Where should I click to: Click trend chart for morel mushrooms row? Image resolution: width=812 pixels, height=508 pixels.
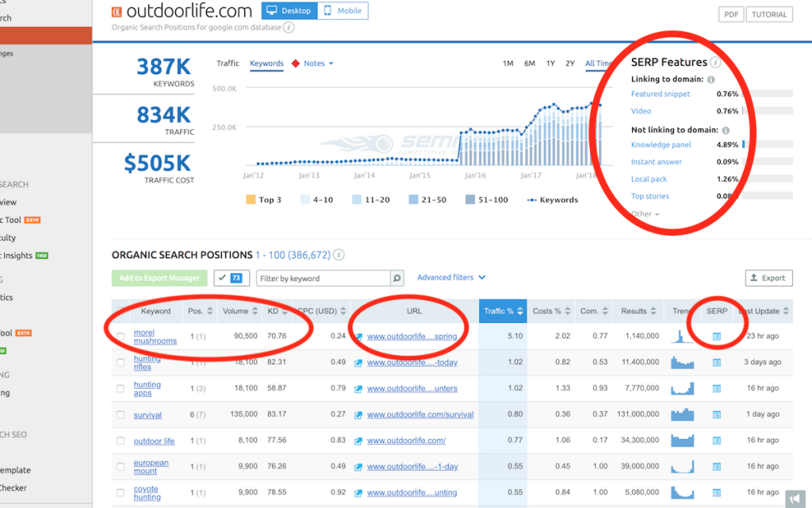click(x=682, y=337)
